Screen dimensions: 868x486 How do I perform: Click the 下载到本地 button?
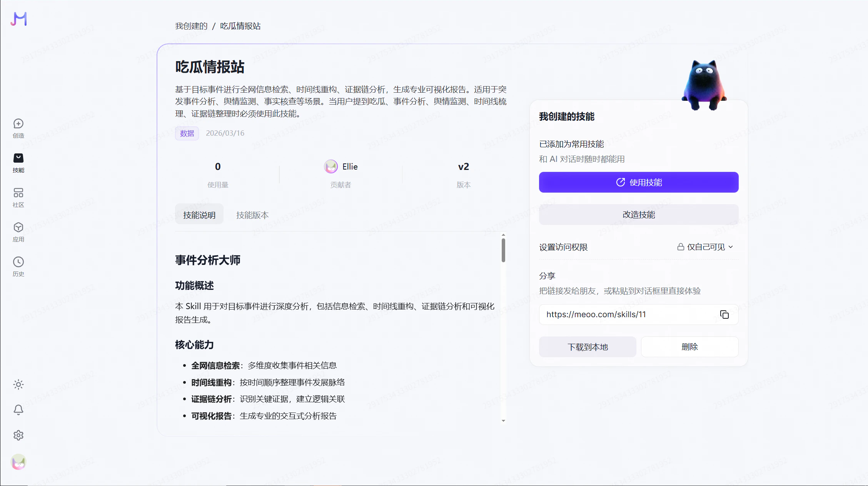click(x=588, y=347)
